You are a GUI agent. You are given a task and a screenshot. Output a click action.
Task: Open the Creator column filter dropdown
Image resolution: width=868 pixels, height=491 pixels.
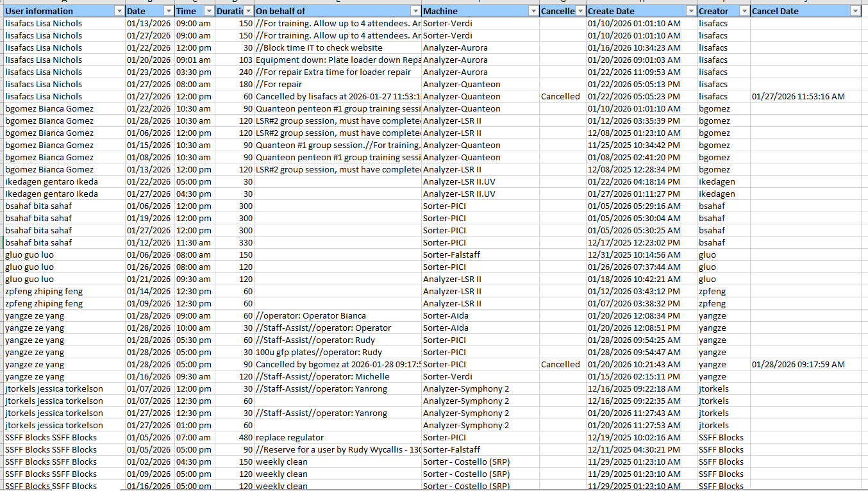click(x=744, y=11)
